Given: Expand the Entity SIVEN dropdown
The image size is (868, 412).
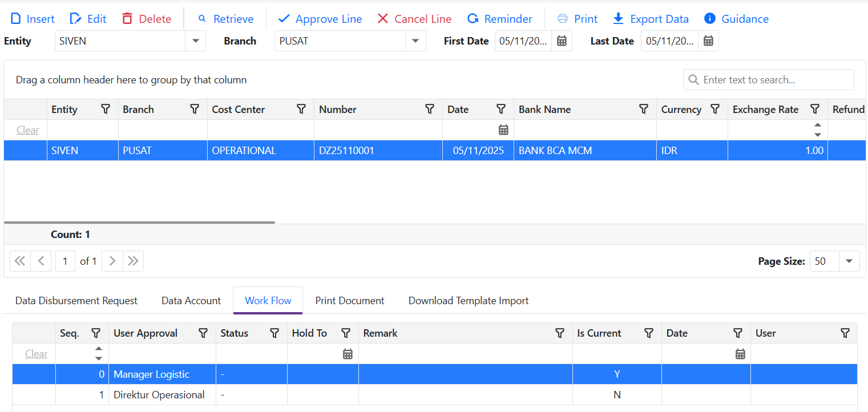Looking at the screenshot, I should pyautogui.click(x=196, y=41).
